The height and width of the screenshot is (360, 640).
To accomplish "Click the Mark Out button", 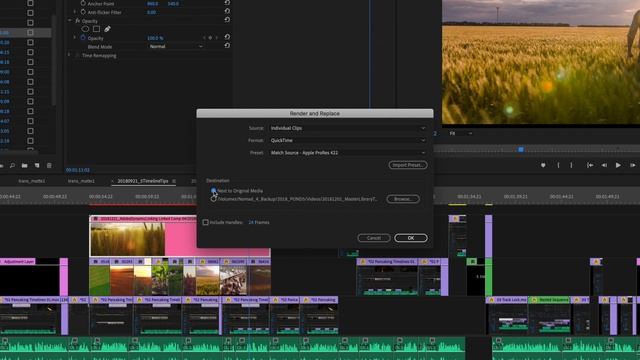I will (571, 165).
